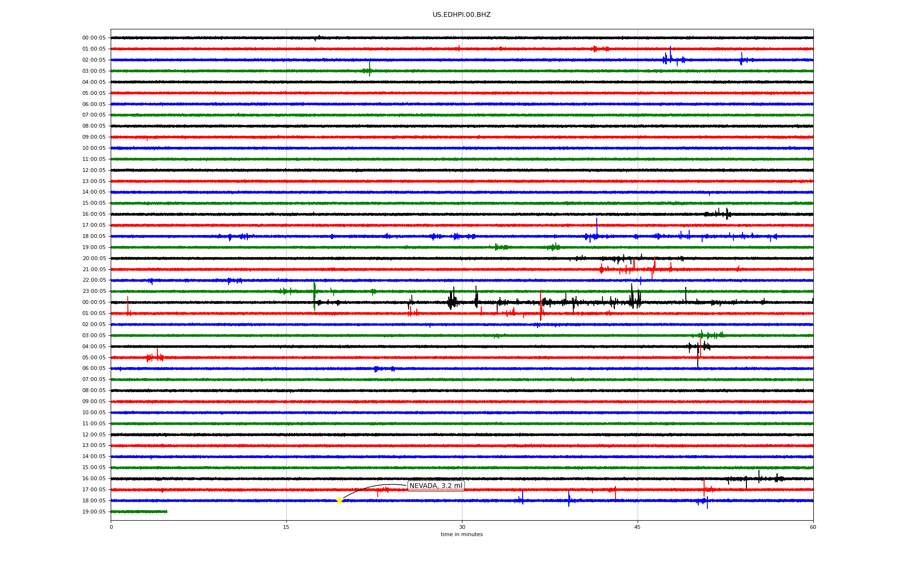Click the 19:00:05 label at bottom

tap(94, 512)
